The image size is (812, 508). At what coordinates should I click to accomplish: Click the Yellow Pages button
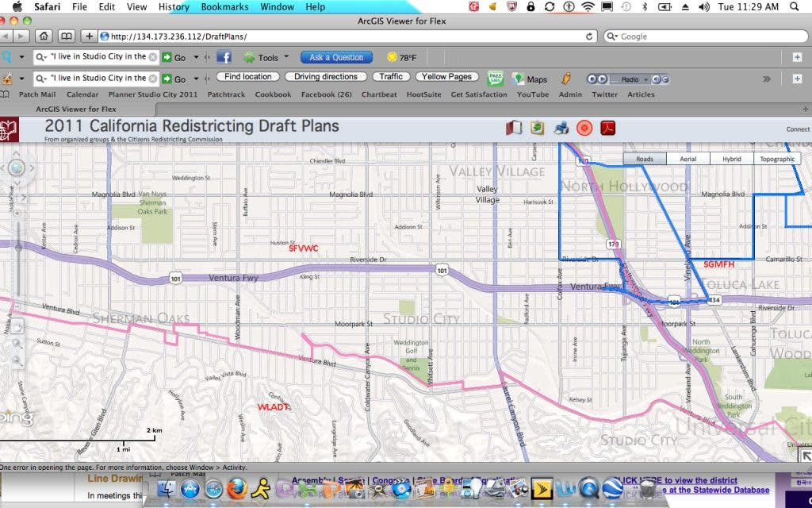click(x=446, y=76)
